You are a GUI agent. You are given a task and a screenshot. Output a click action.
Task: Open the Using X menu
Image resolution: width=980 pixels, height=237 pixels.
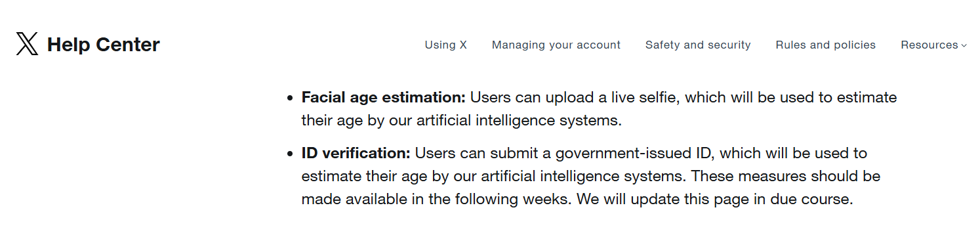click(446, 45)
